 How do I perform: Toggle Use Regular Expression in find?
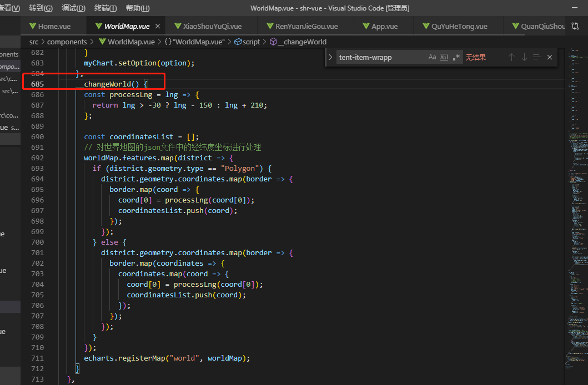point(456,57)
